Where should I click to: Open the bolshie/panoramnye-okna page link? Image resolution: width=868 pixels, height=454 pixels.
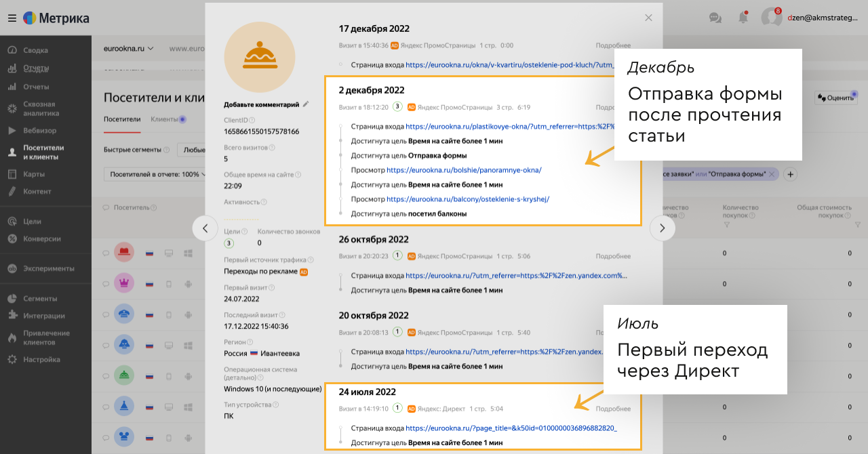point(465,170)
